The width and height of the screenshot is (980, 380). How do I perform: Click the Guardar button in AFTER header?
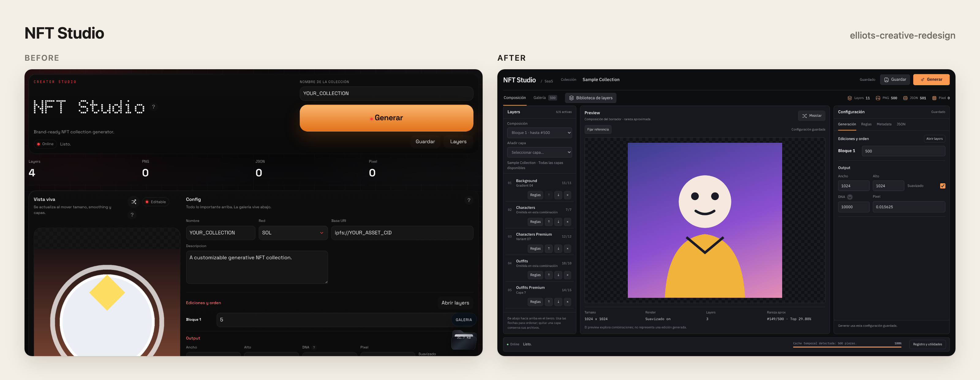pyautogui.click(x=895, y=80)
